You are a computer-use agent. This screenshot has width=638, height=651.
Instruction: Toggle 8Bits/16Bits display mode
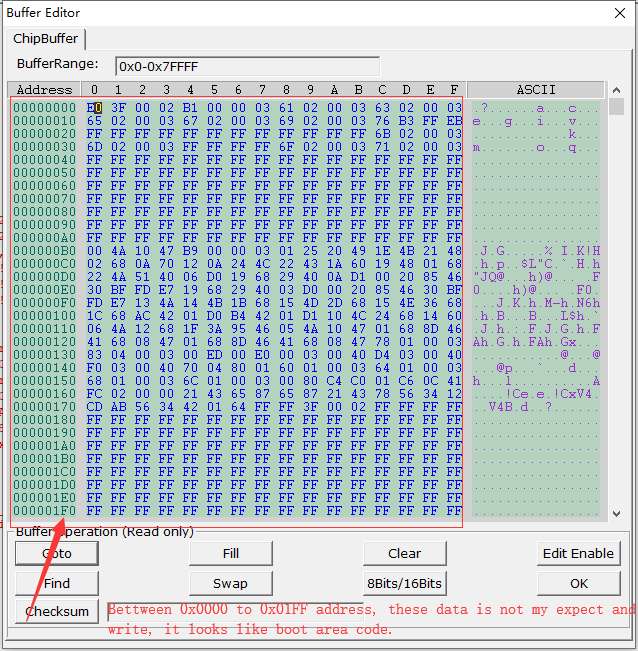click(405, 583)
